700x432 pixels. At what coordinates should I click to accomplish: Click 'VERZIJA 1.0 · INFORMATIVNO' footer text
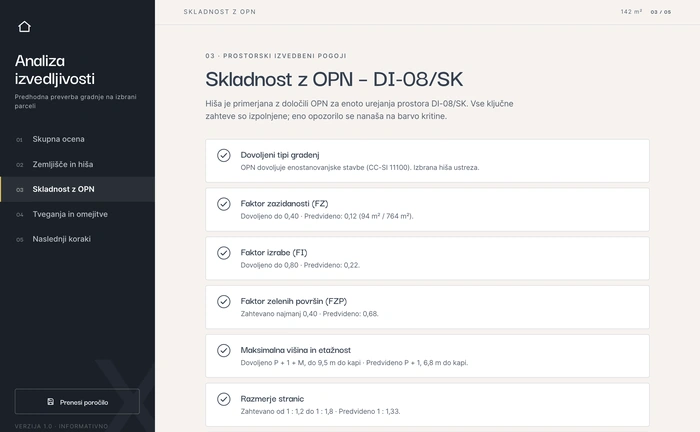coord(61,426)
